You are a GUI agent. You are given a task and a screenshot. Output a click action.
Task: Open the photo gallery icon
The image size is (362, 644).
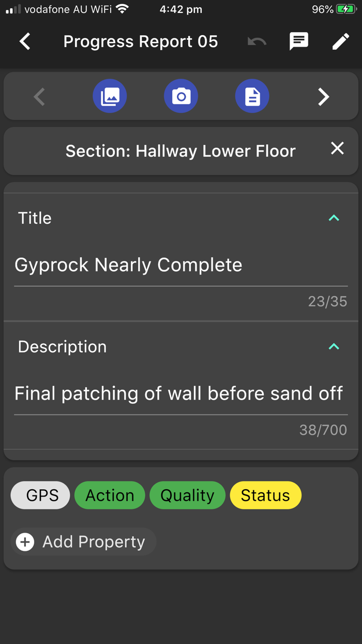pyautogui.click(x=110, y=96)
